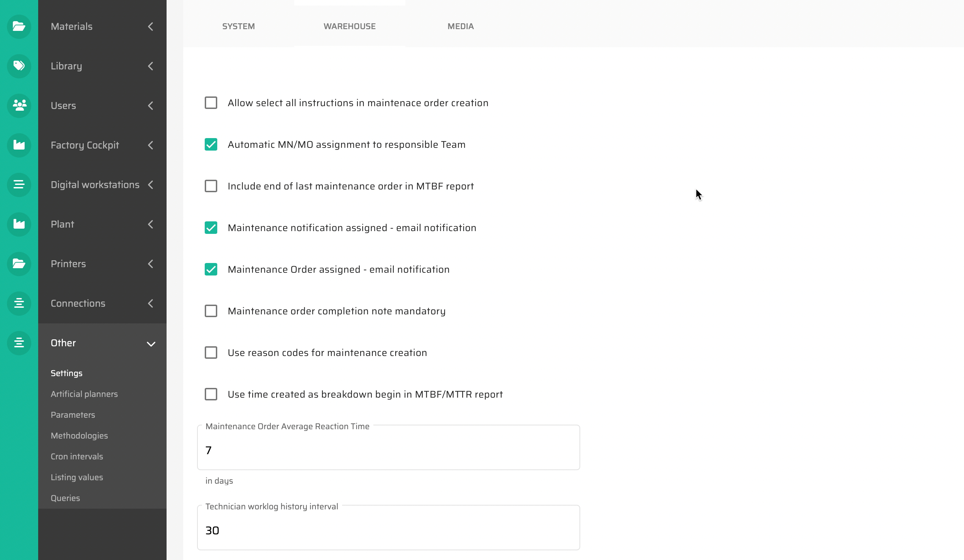Viewport: 964px width, 560px height.
Task: Open Artificial planners submenu link
Action: click(84, 394)
